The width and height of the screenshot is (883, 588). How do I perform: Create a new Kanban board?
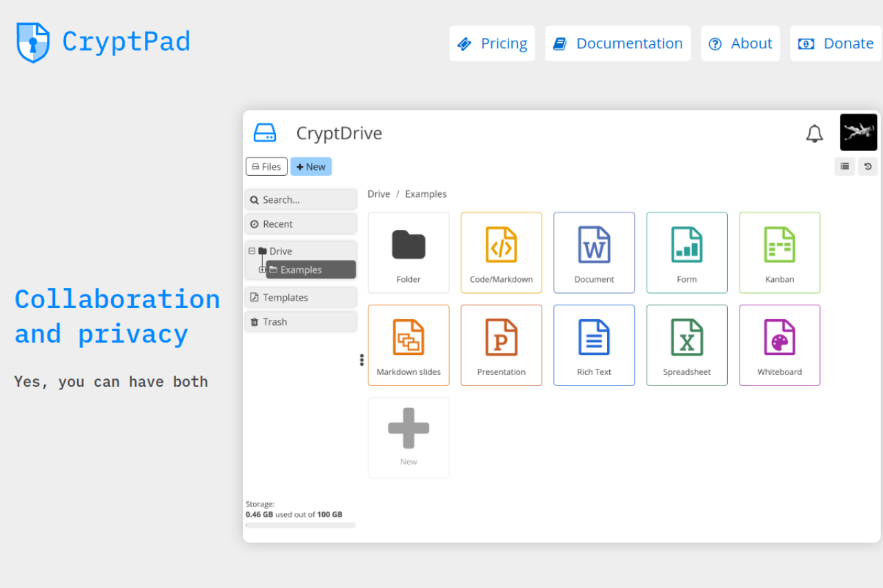tap(780, 252)
